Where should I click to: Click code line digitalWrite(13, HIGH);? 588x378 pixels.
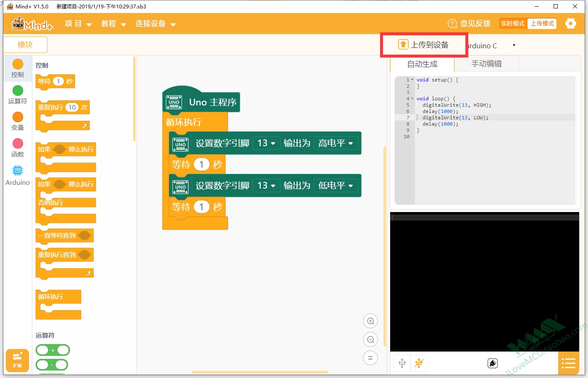pos(457,105)
